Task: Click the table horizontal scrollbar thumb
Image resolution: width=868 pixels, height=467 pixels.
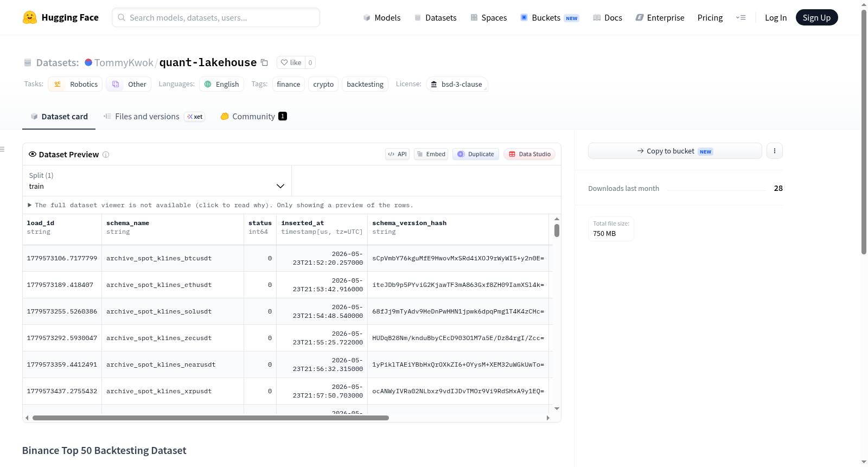Action: pyautogui.click(x=210, y=418)
